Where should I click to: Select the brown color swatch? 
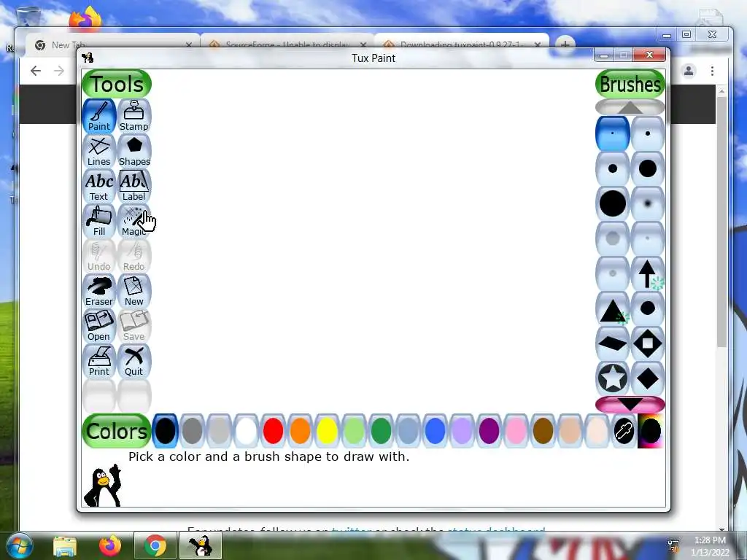[543, 432]
